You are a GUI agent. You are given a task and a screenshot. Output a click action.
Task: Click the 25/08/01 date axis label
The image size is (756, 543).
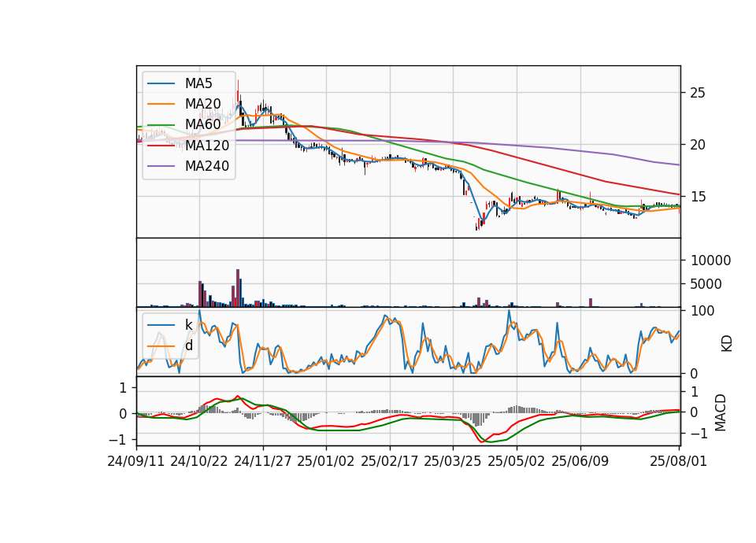coord(678,461)
